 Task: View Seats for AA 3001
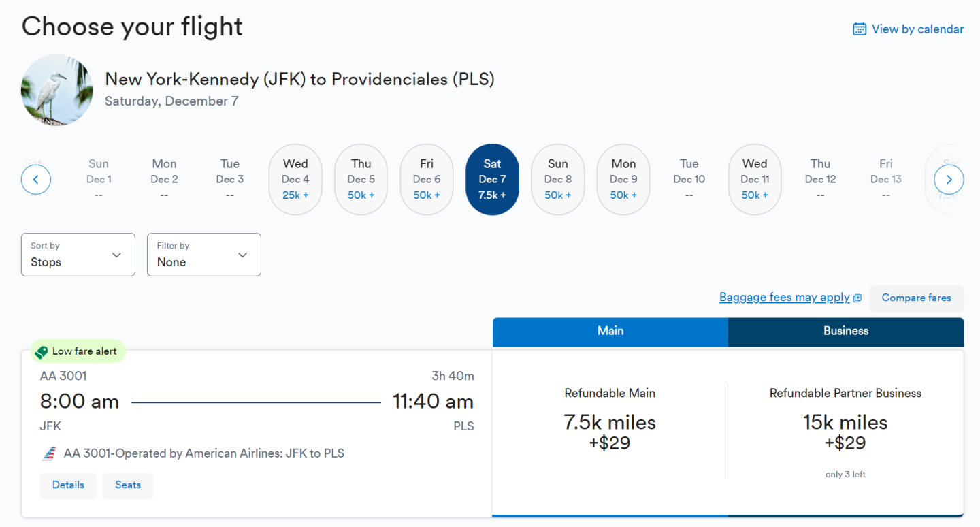[x=128, y=485]
